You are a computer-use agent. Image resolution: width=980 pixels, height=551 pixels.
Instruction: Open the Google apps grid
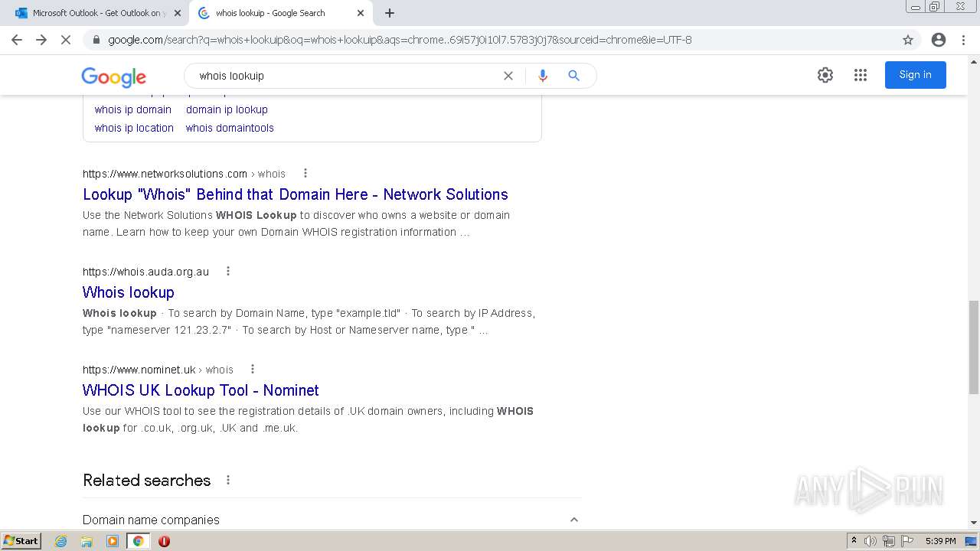(x=861, y=75)
